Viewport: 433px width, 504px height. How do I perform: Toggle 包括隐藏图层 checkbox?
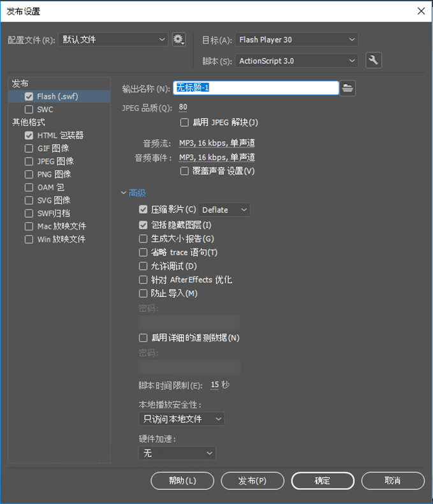143,225
